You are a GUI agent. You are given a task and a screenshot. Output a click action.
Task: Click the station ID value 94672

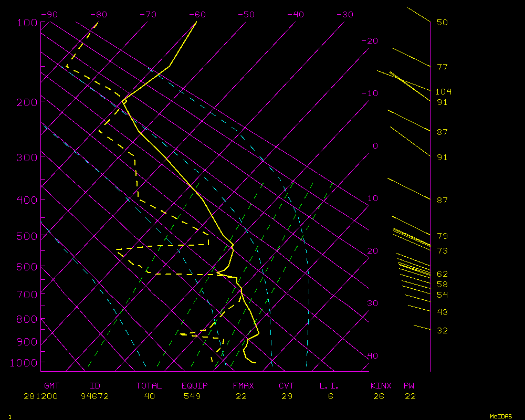click(94, 396)
